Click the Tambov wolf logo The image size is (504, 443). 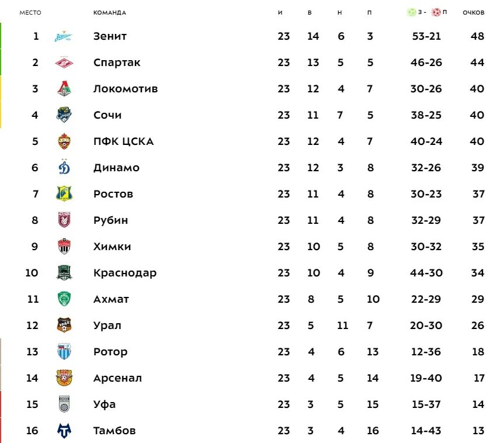click(x=64, y=431)
